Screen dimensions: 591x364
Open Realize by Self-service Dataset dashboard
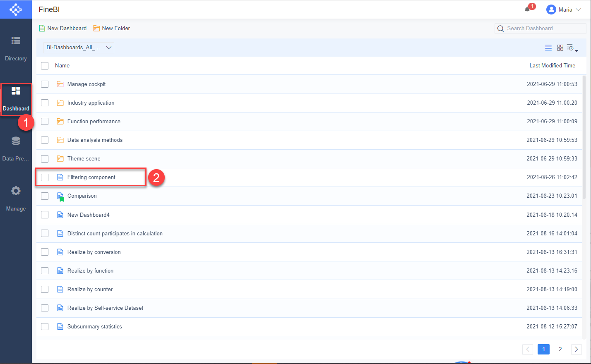(106, 308)
